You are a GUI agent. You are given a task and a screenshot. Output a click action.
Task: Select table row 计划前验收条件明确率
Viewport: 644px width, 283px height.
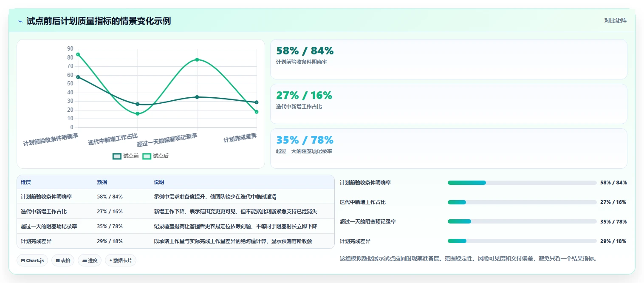175,197
